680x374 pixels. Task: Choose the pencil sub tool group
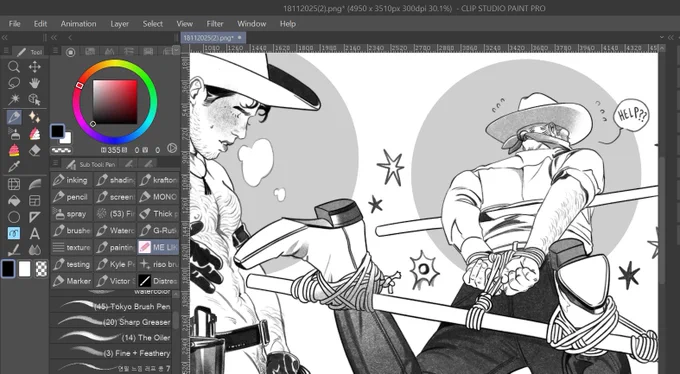click(72, 197)
